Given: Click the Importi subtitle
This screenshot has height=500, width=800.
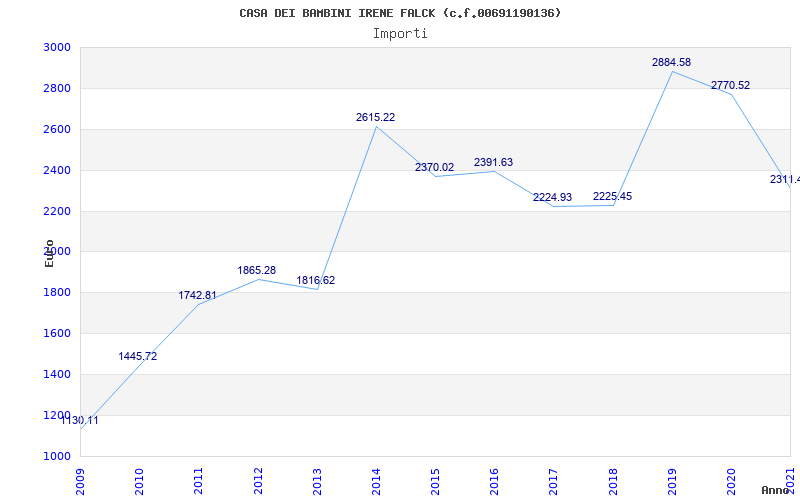Looking at the screenshot, I should 400,34.
